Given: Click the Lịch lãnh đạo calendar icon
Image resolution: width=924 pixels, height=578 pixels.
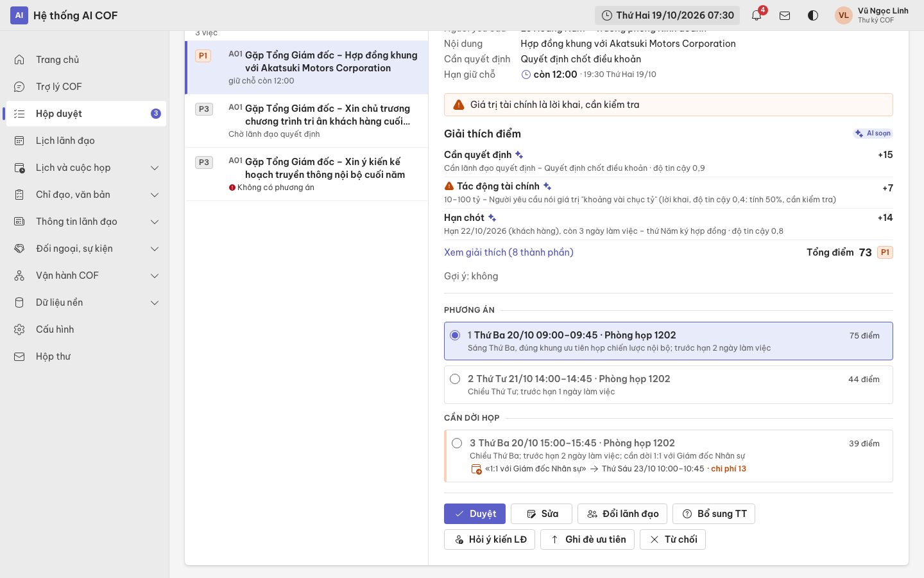Looking at the screenshot, I should click(19, 141).
